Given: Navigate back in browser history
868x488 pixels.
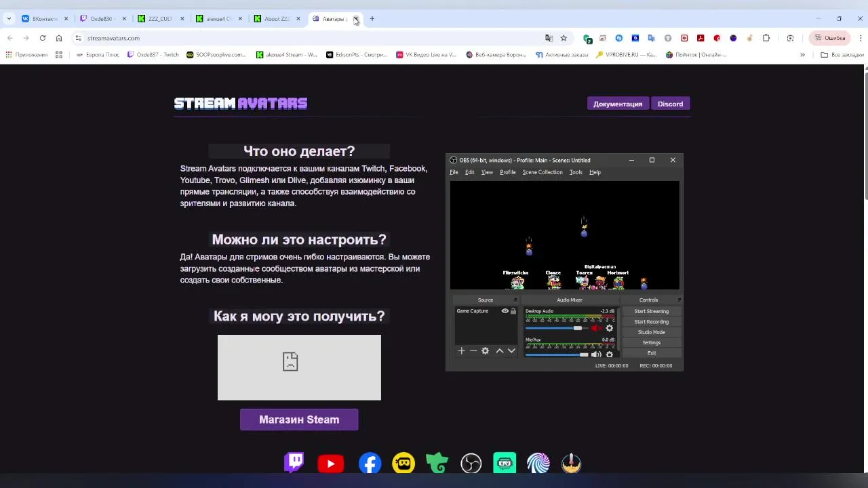Looking at the screenshot, I should click(9, 38).
